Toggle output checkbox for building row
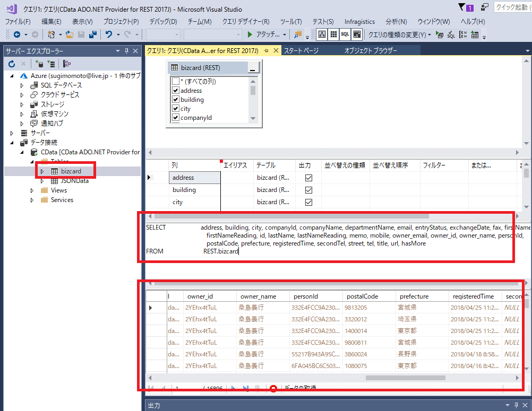The height and width of the screenshot is (411, 532). click(308, 190)
